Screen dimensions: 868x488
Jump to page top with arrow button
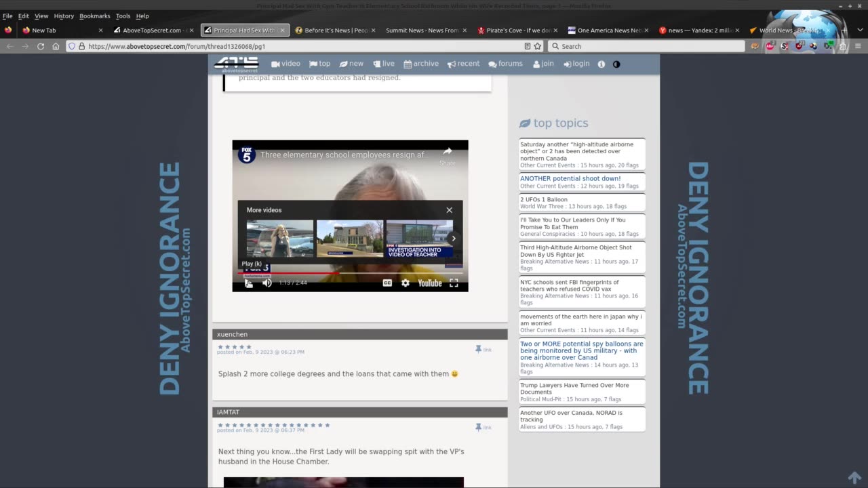(x=854, y=477)
